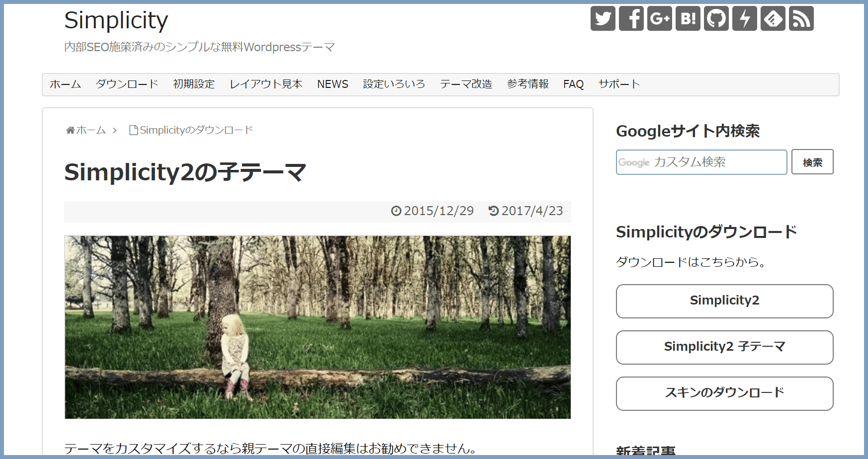Select the Google+ icon

[x=659, y=19]
